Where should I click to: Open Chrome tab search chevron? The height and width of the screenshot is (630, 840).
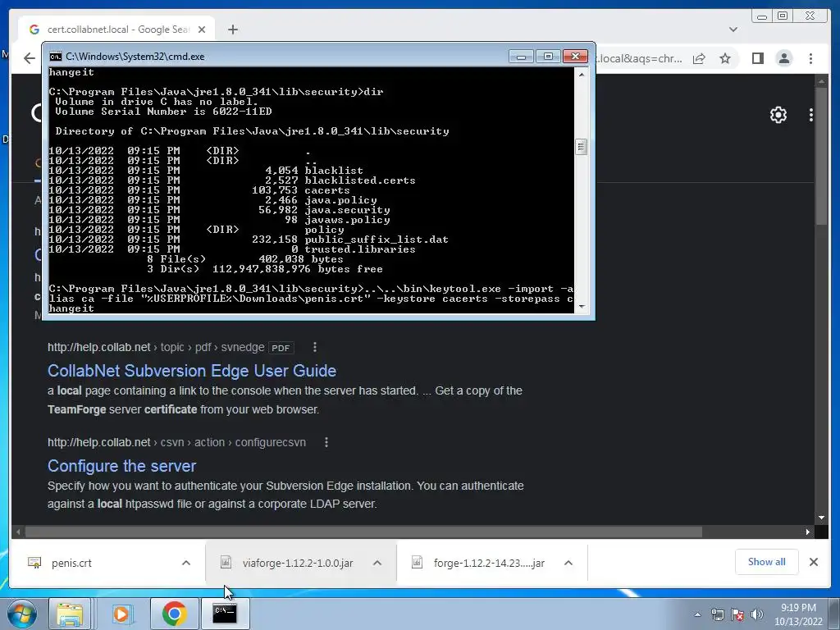click(x=733, y=30)
